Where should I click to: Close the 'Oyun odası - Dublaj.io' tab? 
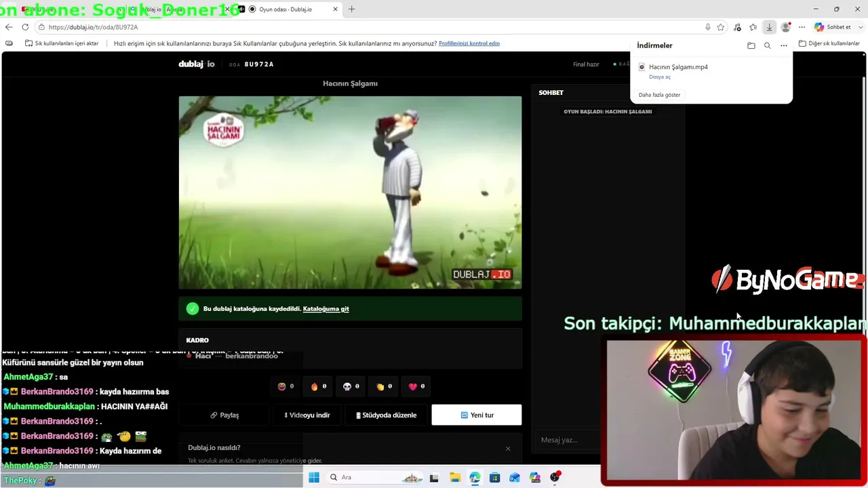click(x=335, y=9)
